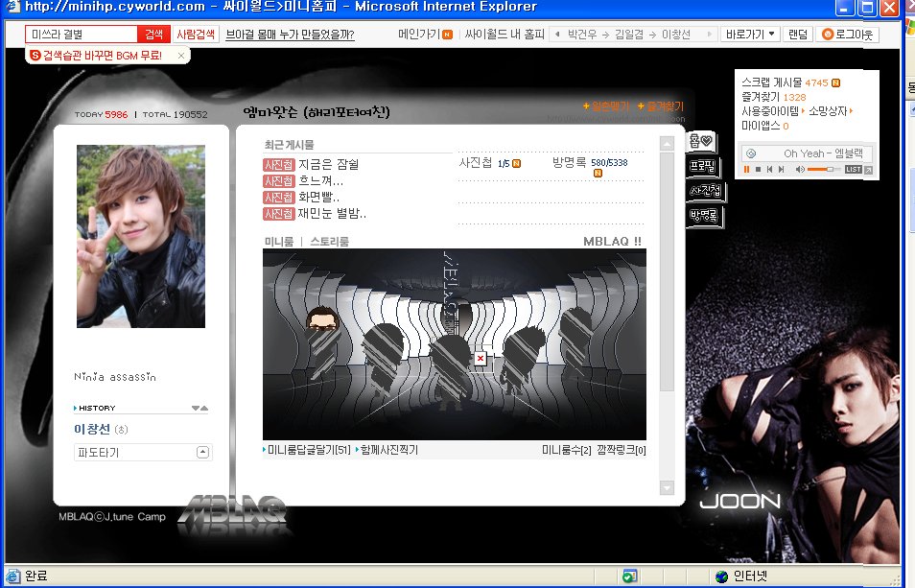This screenshot has width=915, height=588.
Task: Switch to the 스토리룸 tab
Action: (329, 242)
